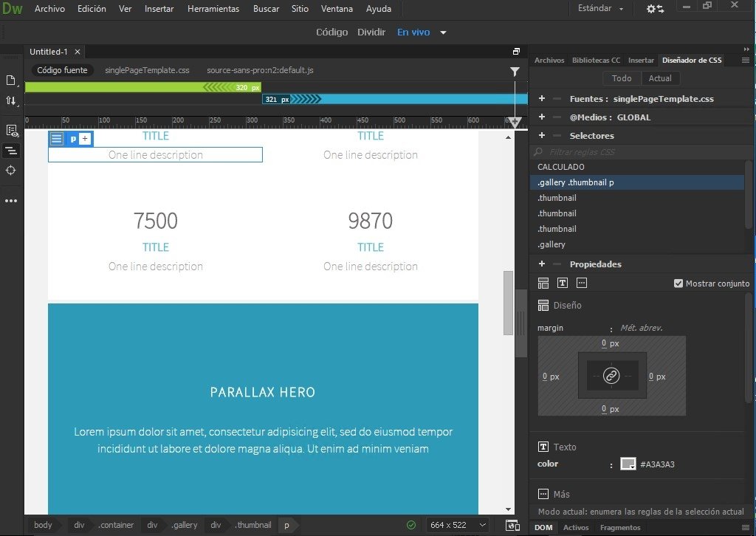The width and height of the screenshot is (756, 536).
Task: Switch to the DOM panel tab
Action: click(x=543, y=527)
